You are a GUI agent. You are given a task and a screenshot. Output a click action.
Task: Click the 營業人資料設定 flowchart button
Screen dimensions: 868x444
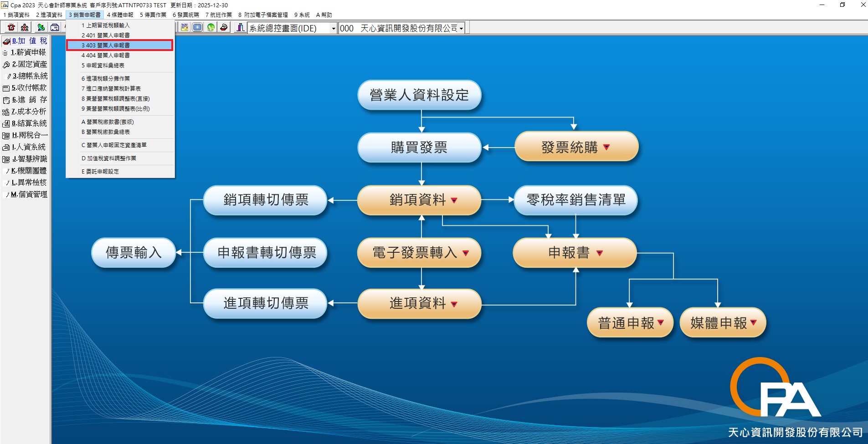[419, 95]
